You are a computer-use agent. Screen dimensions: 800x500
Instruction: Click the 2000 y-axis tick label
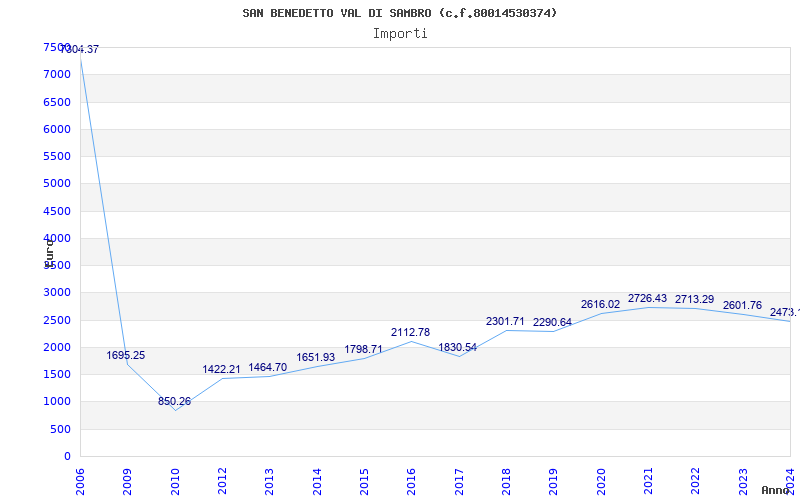[x=57, y=347]
